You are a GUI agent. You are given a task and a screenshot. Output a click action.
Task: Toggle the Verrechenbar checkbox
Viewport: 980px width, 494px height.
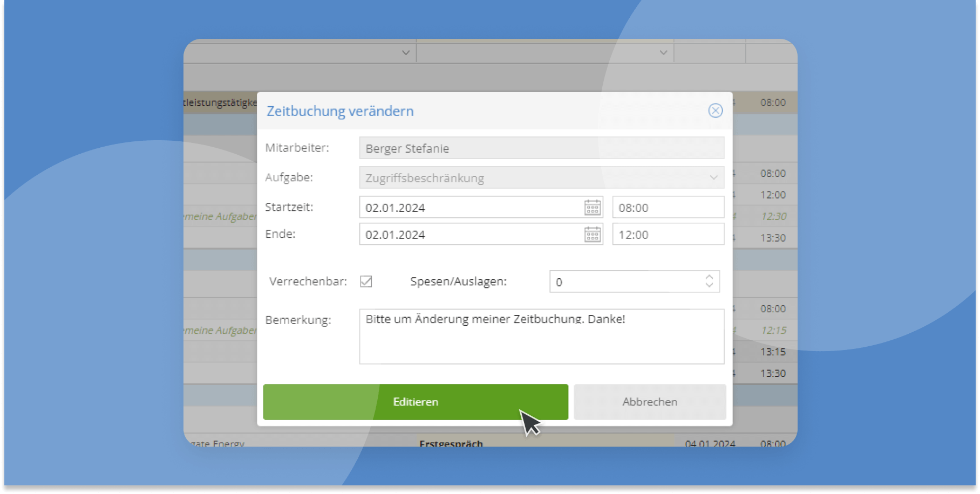[x=366, y=282]
